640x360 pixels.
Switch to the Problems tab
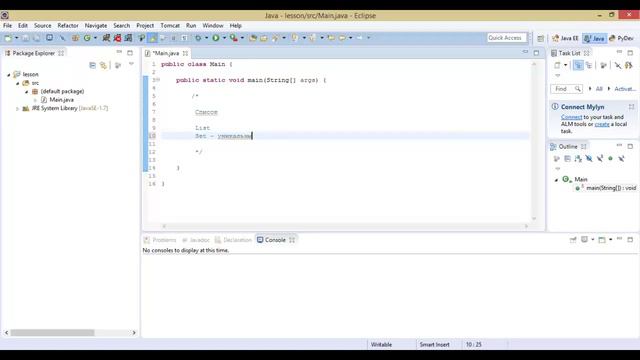[x=160, y=240]
